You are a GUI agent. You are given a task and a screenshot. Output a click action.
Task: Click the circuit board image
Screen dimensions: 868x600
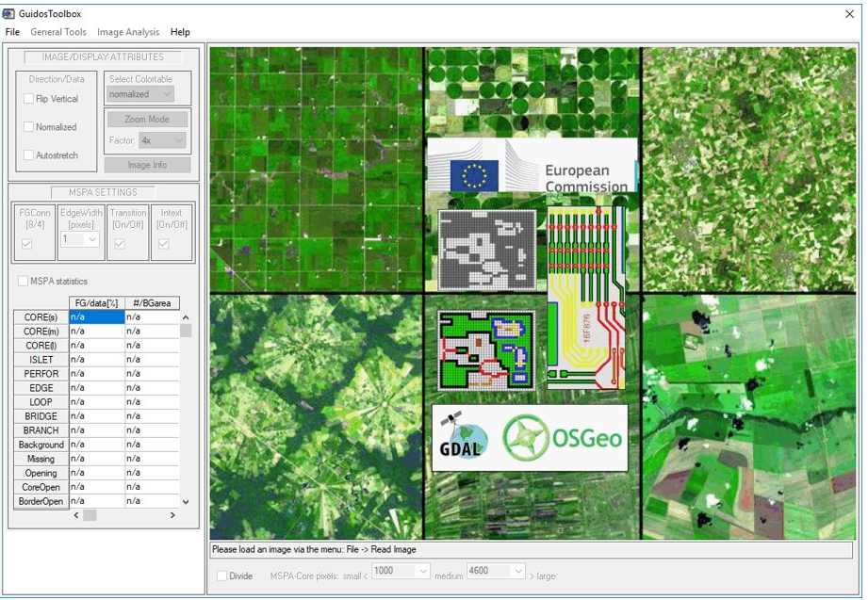pos(585,299)
